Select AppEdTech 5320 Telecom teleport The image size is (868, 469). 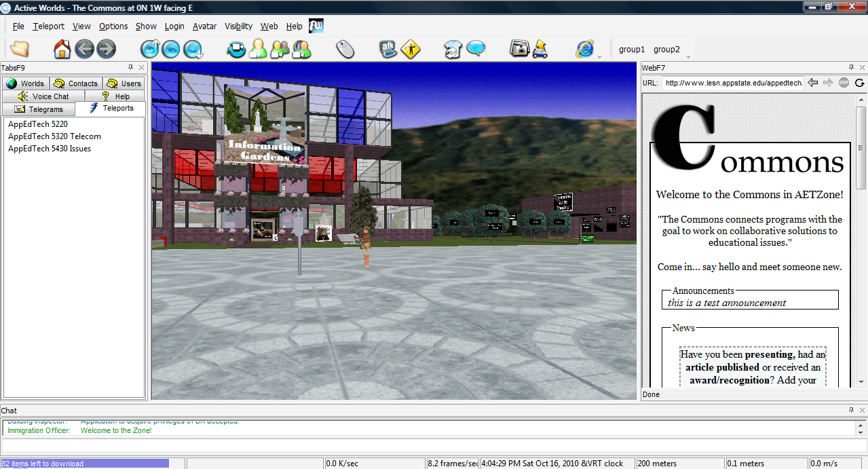tap(54, 136)
